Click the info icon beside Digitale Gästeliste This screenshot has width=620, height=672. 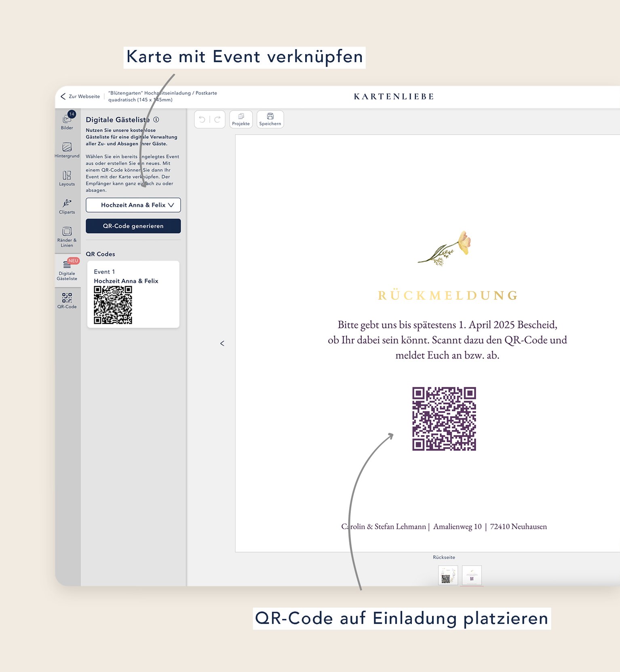coord(156,120)
